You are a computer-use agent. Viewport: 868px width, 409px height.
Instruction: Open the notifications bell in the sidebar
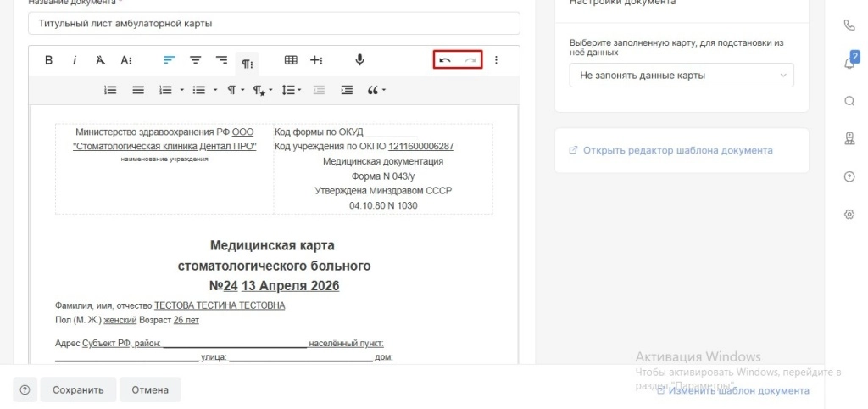pyautogui.click(x=849, y=63)
